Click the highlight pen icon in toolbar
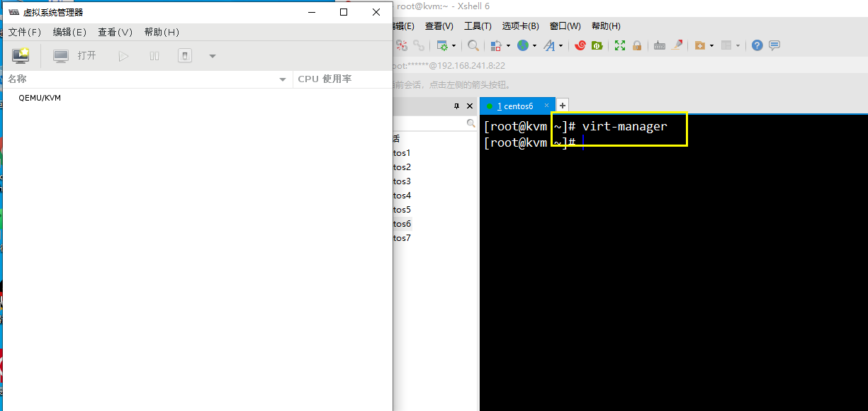868x411 pixels. pyautogui.click(x=677, y=45)
